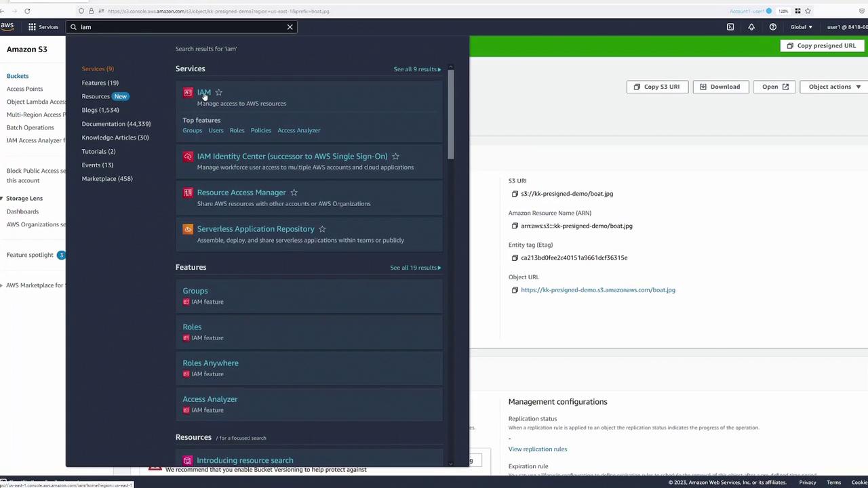Click the browser address bar URL
Image resolution: width=868 pixels, height=488 pixels.
[x=218, y=11]
